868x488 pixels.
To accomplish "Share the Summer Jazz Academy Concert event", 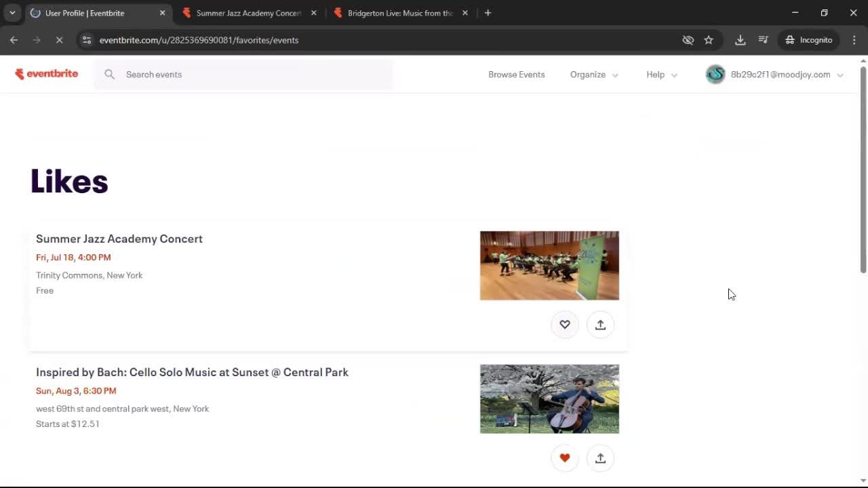I will 600,325.
